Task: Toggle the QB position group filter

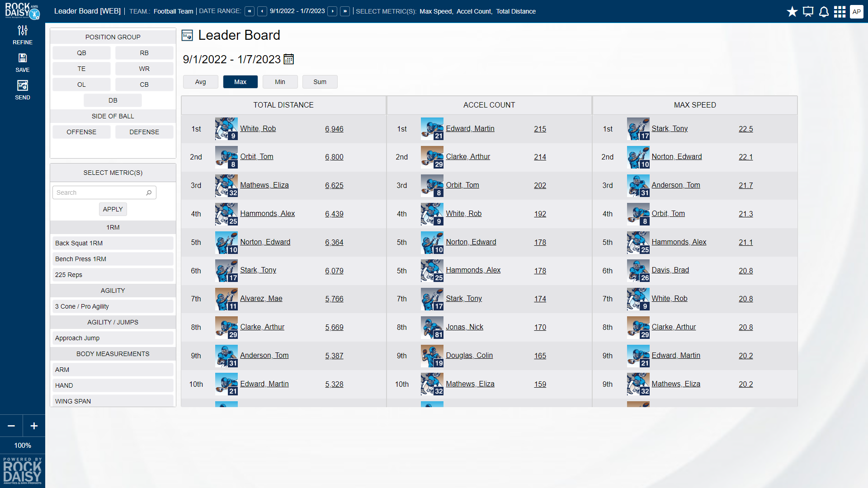Action: (81, 53)
